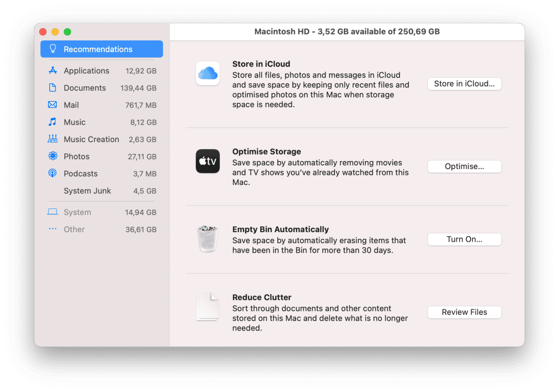Click the Podcasts icon in sidebar
The image size is (559, 392).
coord(52,173)
